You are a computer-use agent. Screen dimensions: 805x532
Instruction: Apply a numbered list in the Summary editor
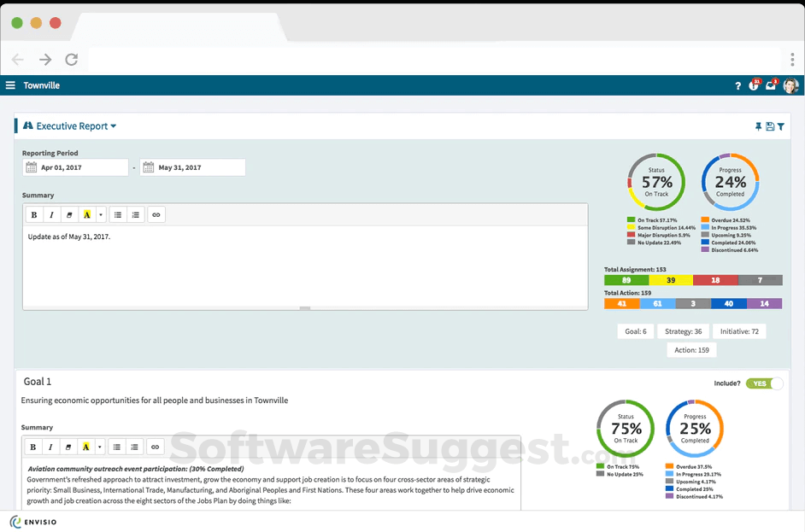(x=135, y=214)
